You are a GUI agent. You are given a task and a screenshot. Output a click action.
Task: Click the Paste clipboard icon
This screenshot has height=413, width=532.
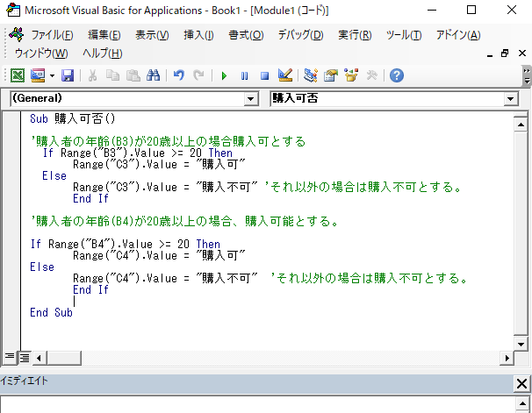[x=133, y=75]
